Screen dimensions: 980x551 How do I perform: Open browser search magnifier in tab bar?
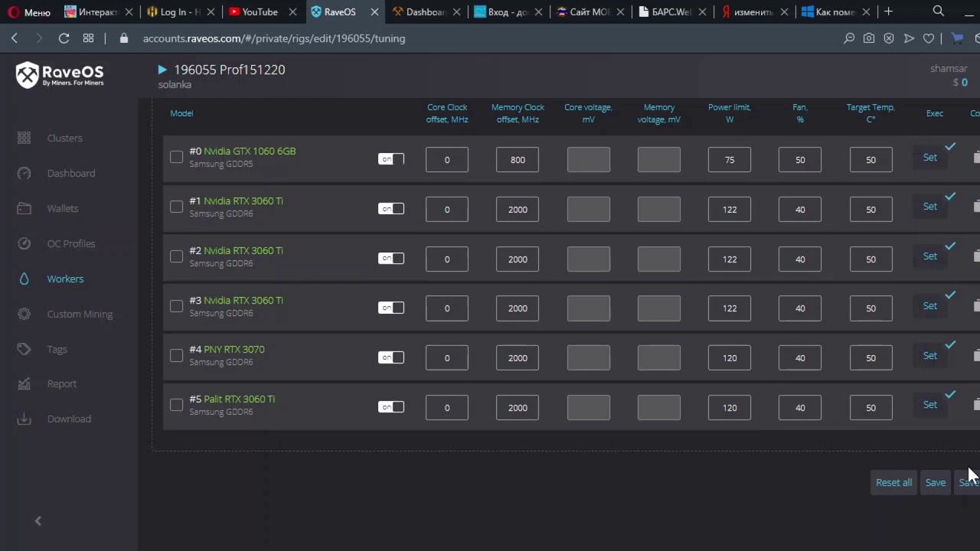[939, 11]
